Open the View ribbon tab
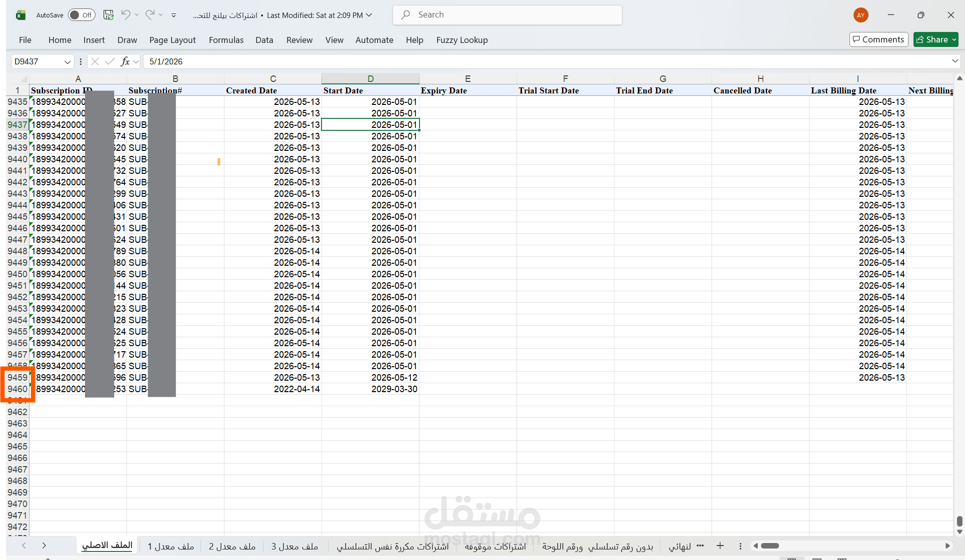 pos(334,40)
